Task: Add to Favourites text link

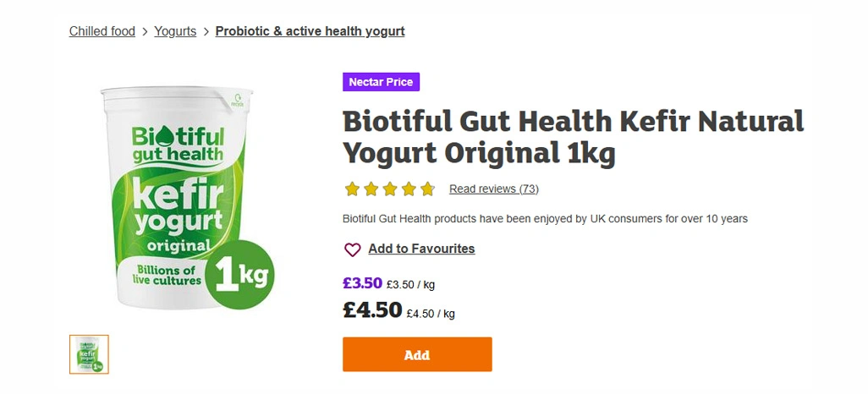Action: click(421, 249)
